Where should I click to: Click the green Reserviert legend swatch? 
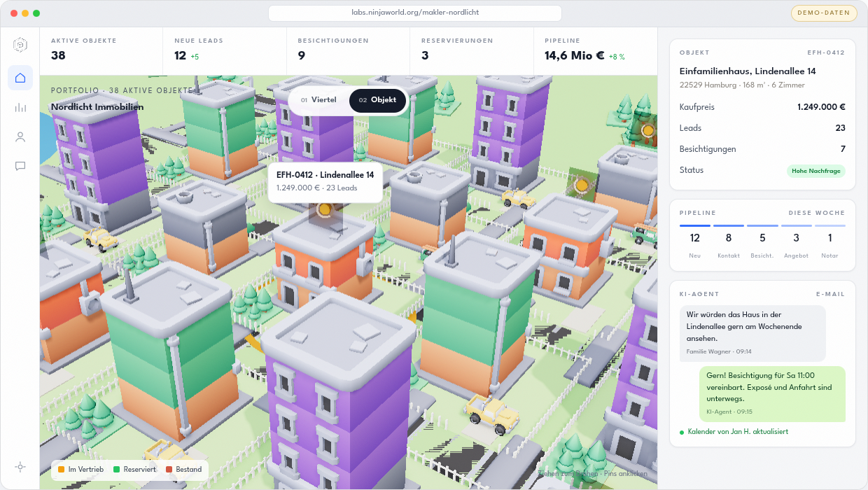coord(117,470)
